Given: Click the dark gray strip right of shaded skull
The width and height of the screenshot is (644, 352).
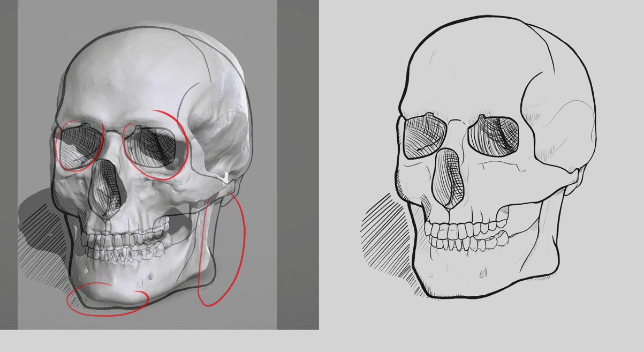Looking at the screenshot, I should click(x=298, y=161).
